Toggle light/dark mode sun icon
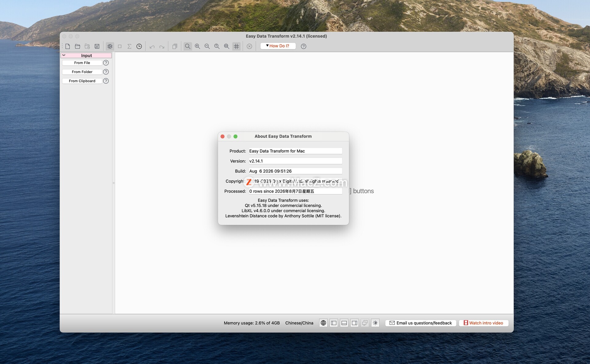Viewport: 590px width, 364px height. 375,323
